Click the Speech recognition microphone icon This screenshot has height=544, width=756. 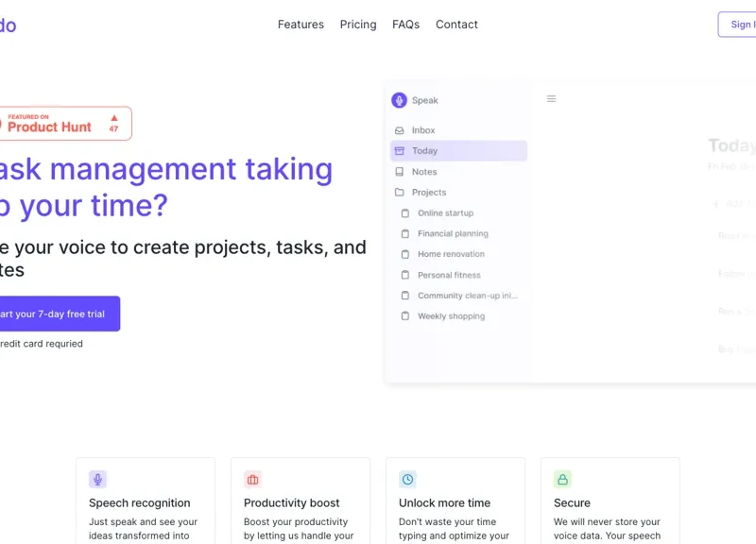coord(97,479)
